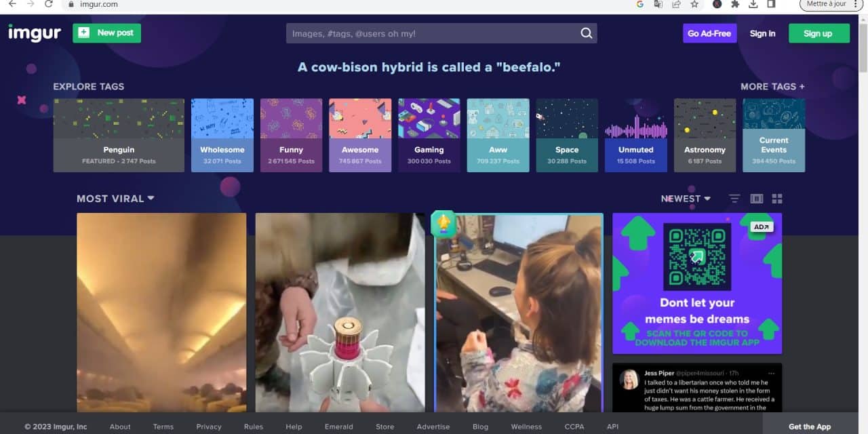Viewport: 868px width, 434px height.
Task: Open browser downloads icon
Action: click(x=753, y=4)
